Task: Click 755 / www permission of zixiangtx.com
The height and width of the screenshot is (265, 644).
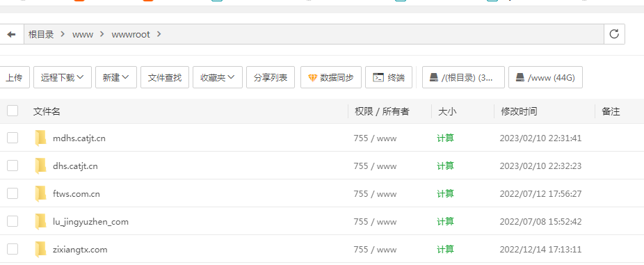Action: pos(375,250)
